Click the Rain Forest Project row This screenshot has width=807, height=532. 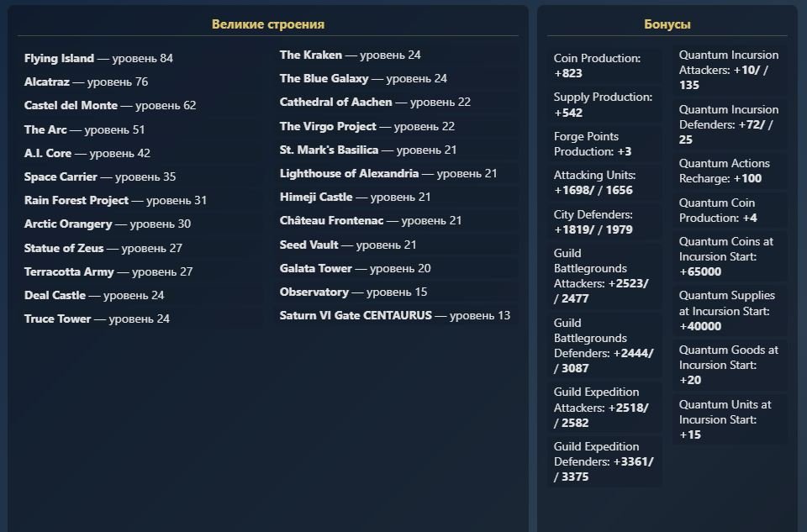115,201
